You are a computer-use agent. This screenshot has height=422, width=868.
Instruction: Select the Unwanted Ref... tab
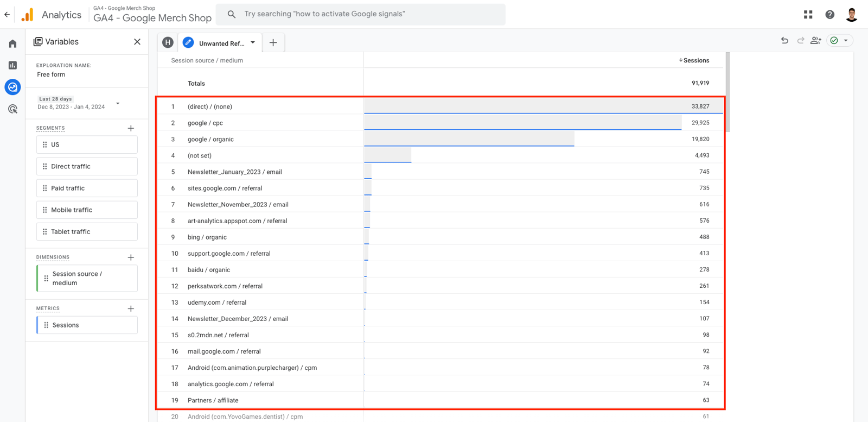pyautogui.click(x=221, y=43)
